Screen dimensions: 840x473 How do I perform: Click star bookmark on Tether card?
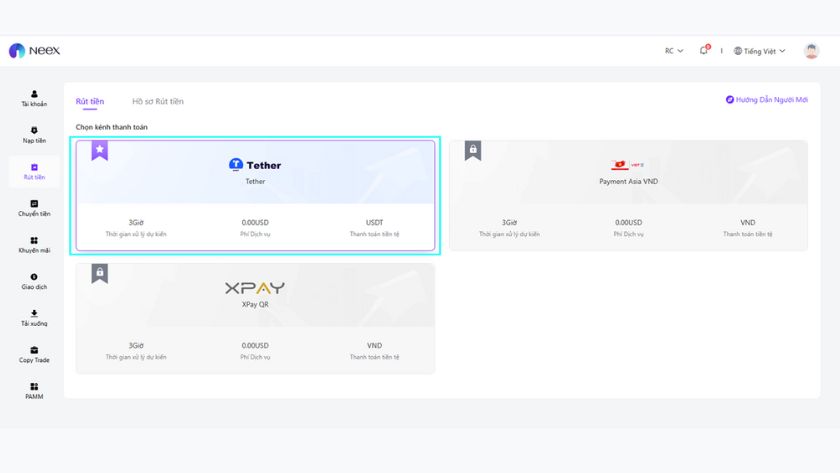(x=100, y=151)
